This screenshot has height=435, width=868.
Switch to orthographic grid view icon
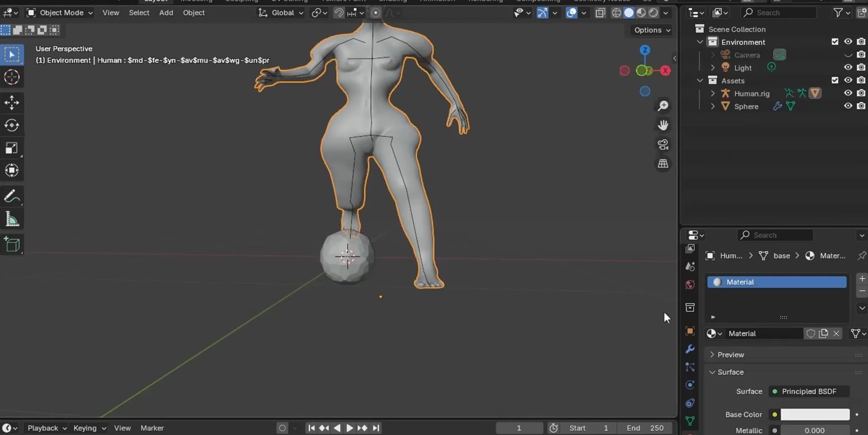pyautogui.click(x=662, y=164)
